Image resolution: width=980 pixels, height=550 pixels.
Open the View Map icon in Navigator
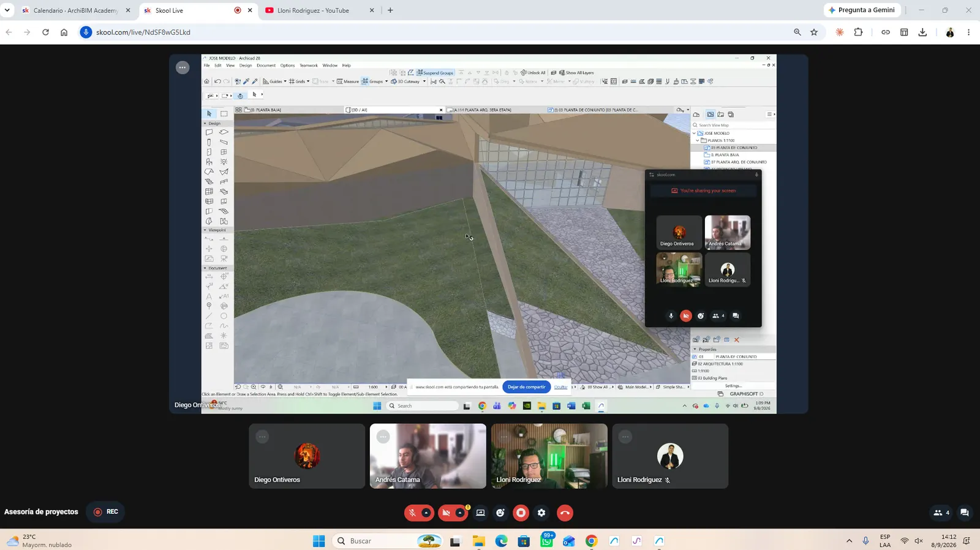coord(710,115)
